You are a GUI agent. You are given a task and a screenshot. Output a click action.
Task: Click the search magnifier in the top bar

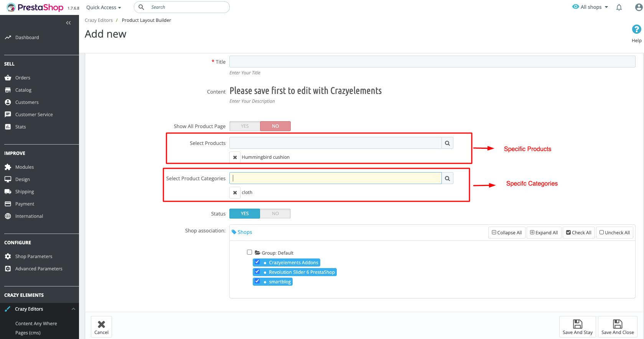coord(141,7)
